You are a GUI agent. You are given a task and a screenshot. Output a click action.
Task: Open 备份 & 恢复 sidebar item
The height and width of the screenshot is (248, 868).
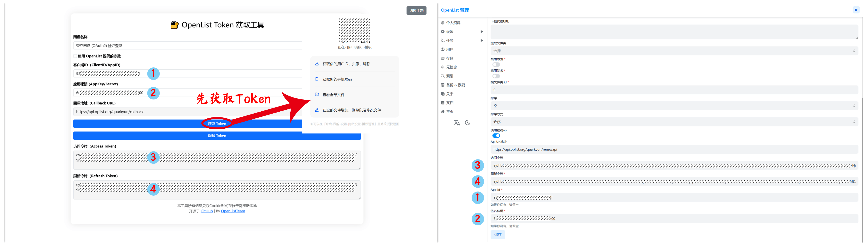tap(455, 85)
